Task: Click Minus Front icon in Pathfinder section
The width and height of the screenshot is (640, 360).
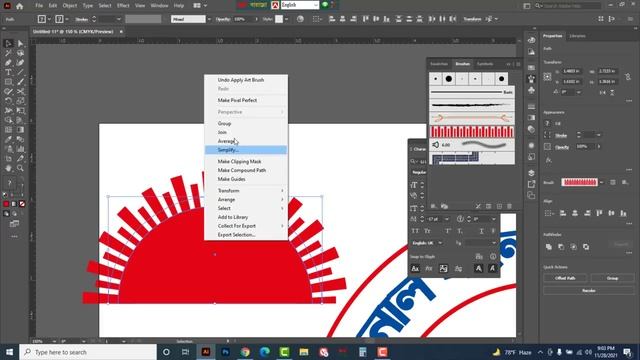Action: coord(561,247)
